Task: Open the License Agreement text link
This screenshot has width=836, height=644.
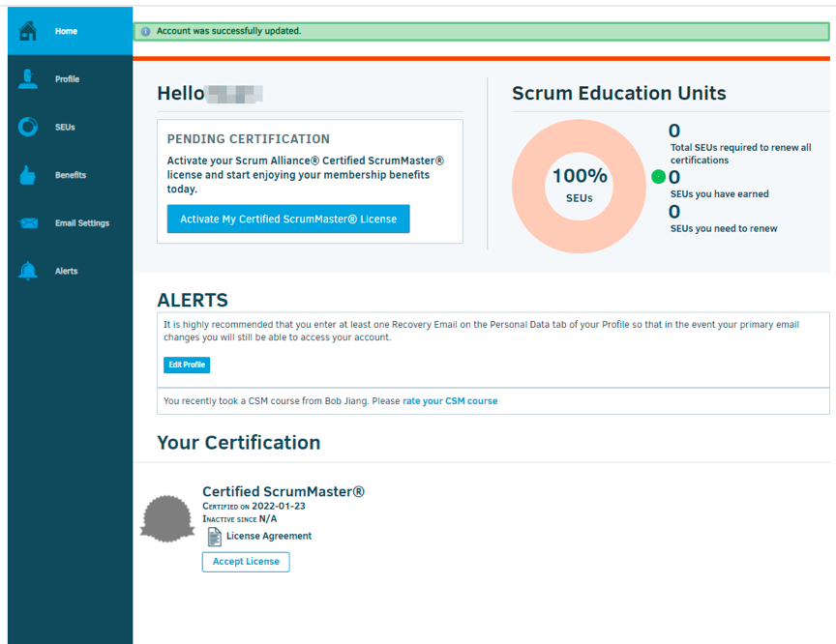Action: pyautogui.click(x=269, y=536)
